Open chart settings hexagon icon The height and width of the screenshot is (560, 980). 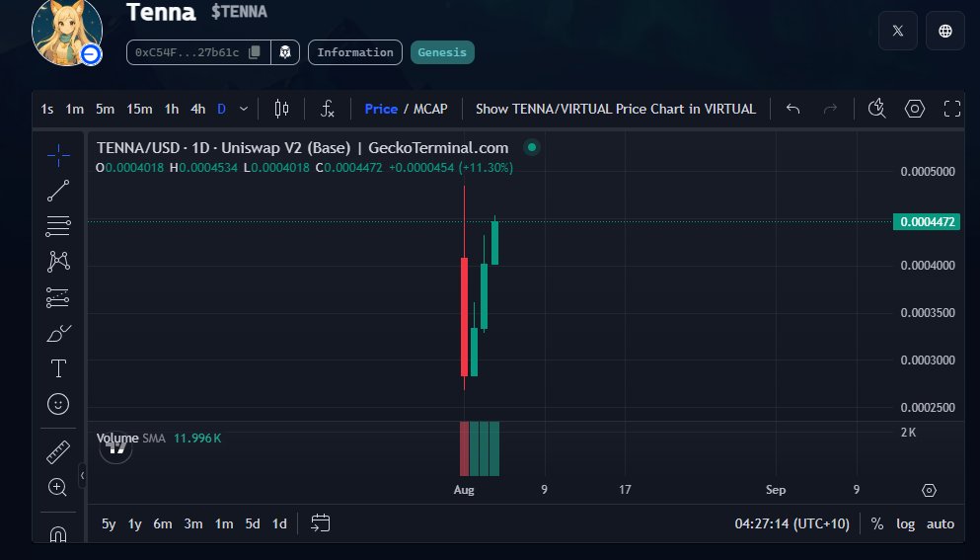(915, 109)
